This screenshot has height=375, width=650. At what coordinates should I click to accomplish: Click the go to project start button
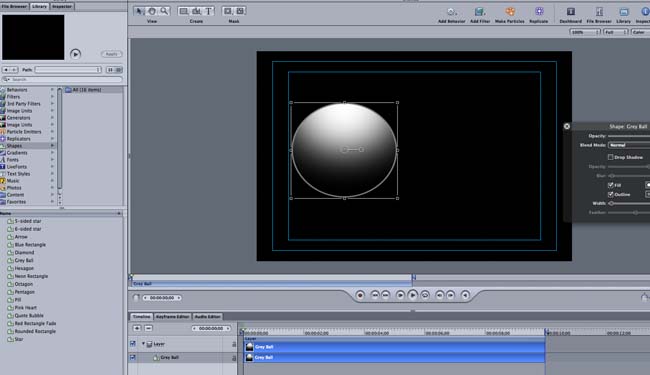[375, 295]
